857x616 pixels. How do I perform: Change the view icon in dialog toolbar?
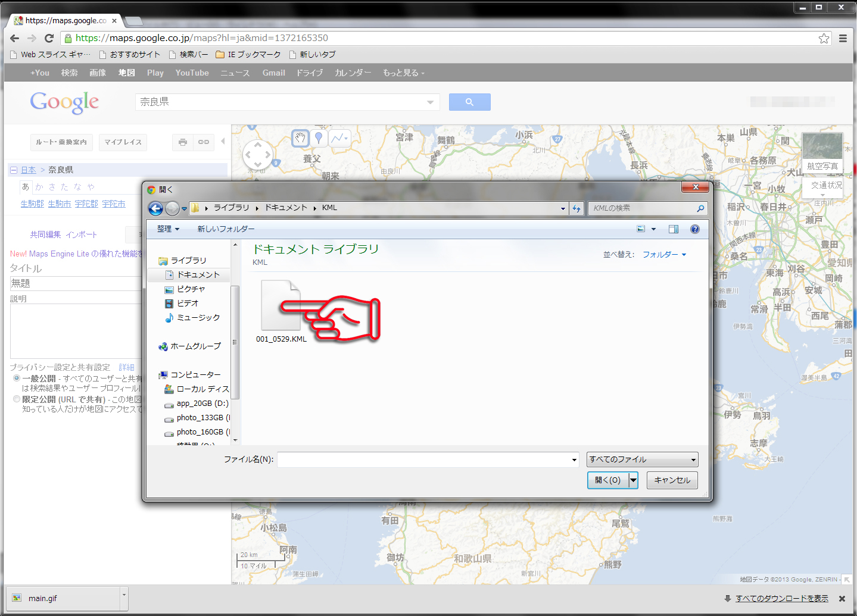click(x=641, y=229)
